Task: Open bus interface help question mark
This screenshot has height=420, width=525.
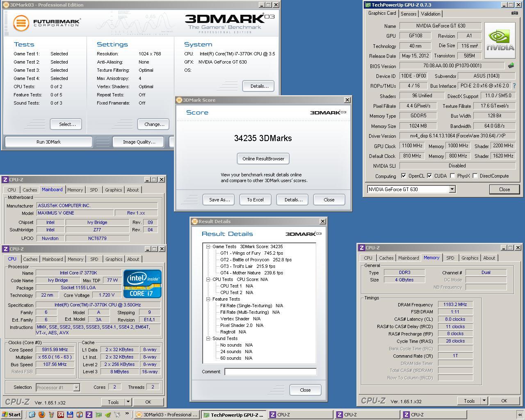Action: pyautogui.click(x=514, y=86)
